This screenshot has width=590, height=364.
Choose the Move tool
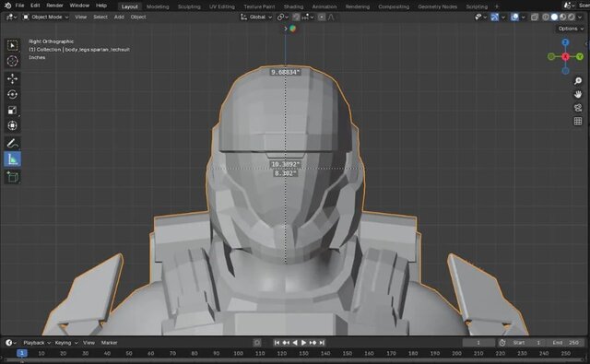coord(12,78)
